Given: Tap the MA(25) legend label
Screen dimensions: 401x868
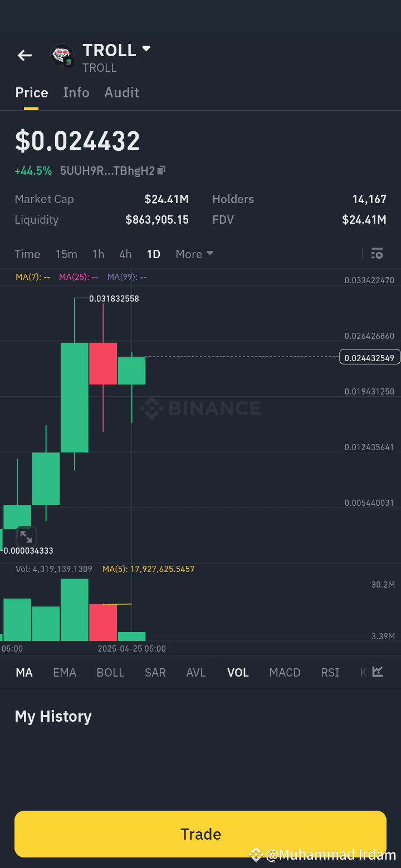Looking at the screenshot, I should pos(79,277).
